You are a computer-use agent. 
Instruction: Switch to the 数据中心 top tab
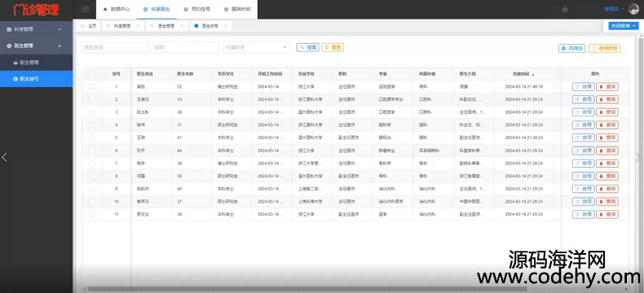click(117, 9)
